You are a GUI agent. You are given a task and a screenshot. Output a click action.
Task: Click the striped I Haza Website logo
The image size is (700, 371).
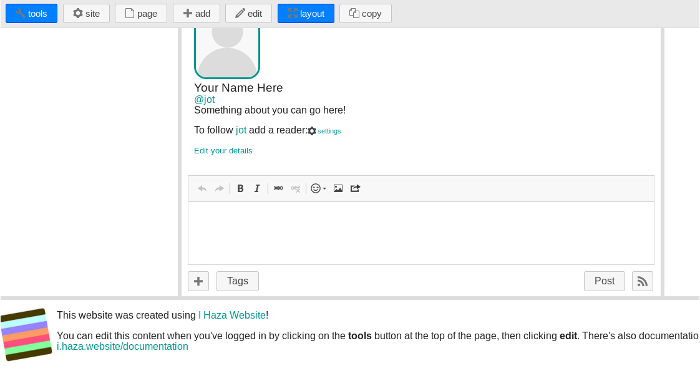pos(26,334)
